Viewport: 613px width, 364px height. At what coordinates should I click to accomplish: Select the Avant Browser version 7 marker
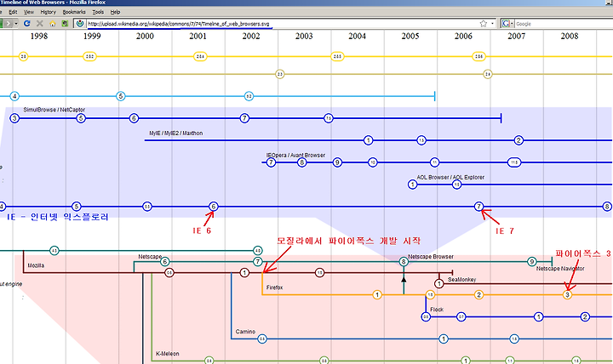click(x=271, y=162)
